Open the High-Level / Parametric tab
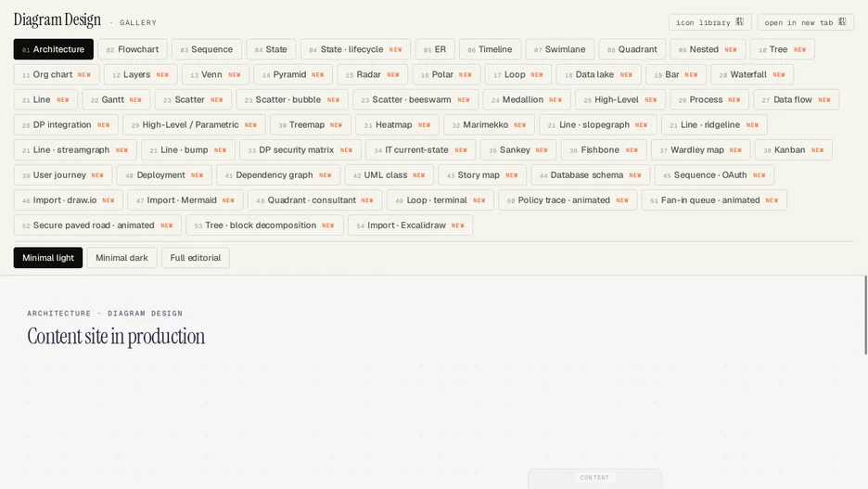Screen dimensions: 868x489 [195, 124]
